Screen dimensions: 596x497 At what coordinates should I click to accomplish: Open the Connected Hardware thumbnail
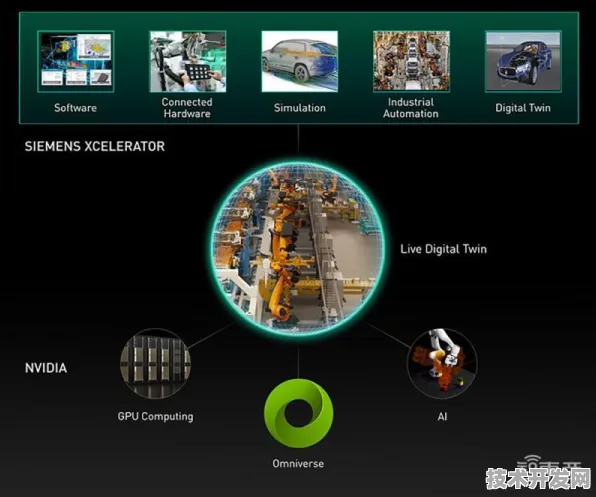[x=188, y=62]
